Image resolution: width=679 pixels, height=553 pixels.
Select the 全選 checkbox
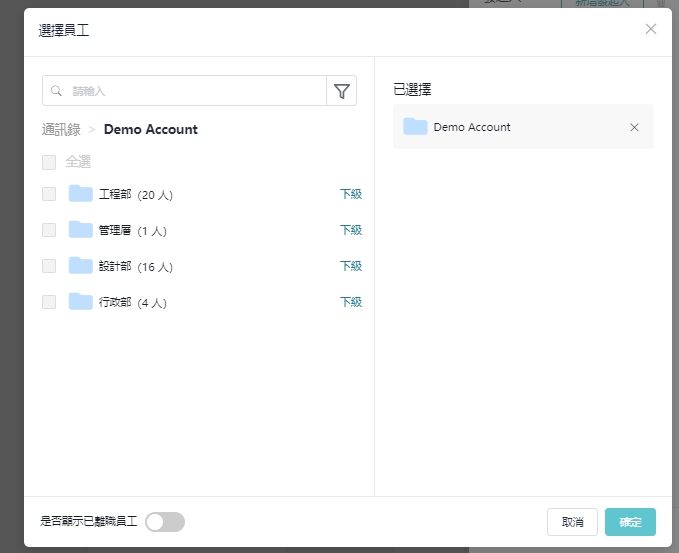[49, 162]
